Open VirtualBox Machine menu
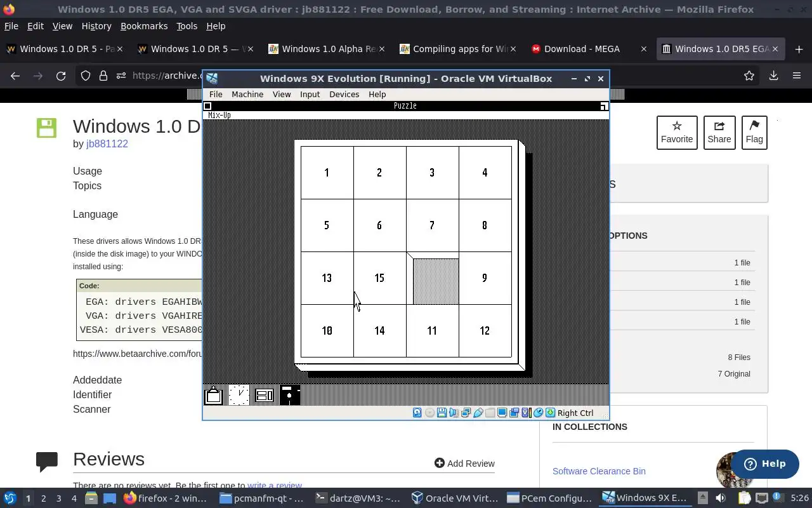 pos(247,94)
